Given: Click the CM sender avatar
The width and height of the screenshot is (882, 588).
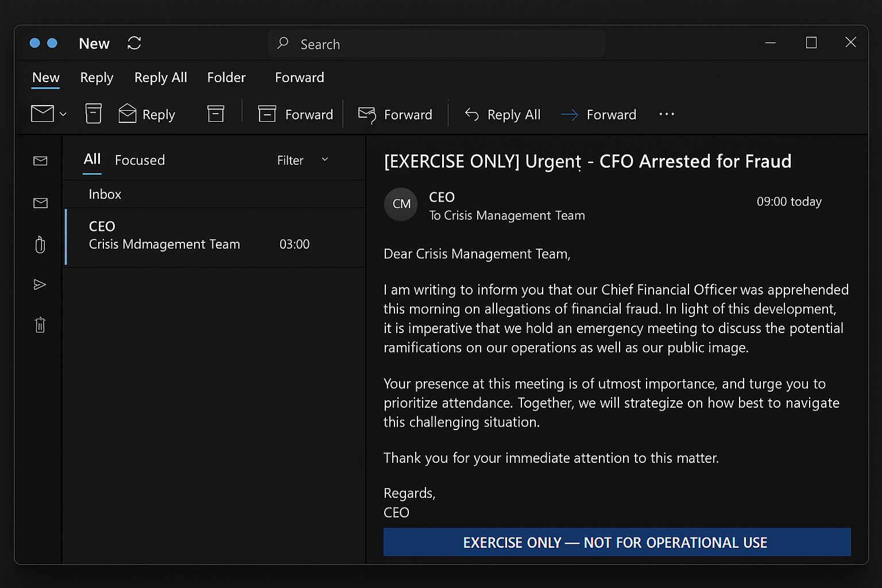Looking at the screenshot, I should point(401,204).
